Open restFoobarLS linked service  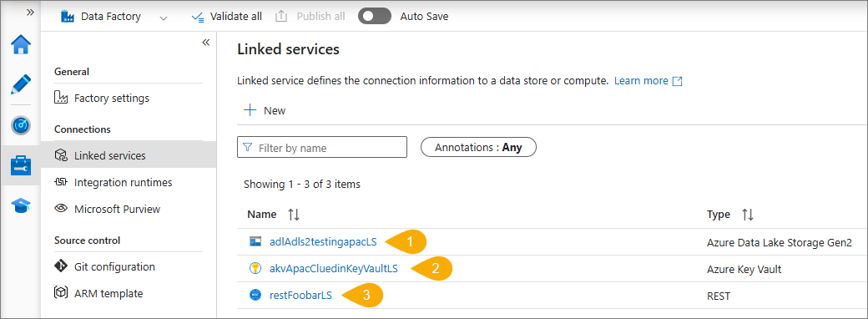click(300, 295)
